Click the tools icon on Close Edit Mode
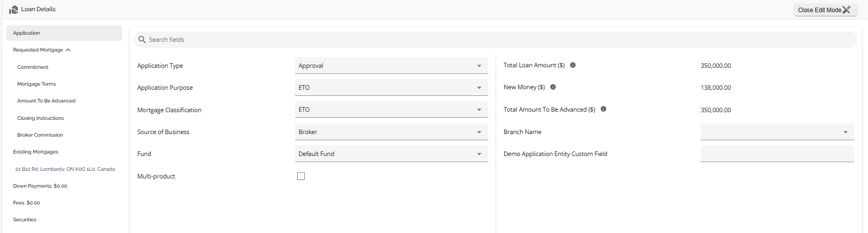The height and width of the screenshot is (233, 868). 847,10
